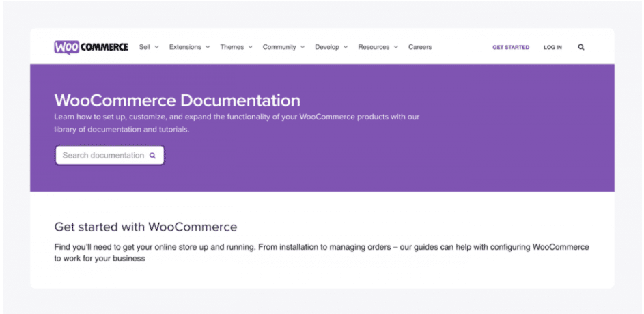644x314 pixels.
Task: Focus the Search documentation field
Action: [110, 156]
